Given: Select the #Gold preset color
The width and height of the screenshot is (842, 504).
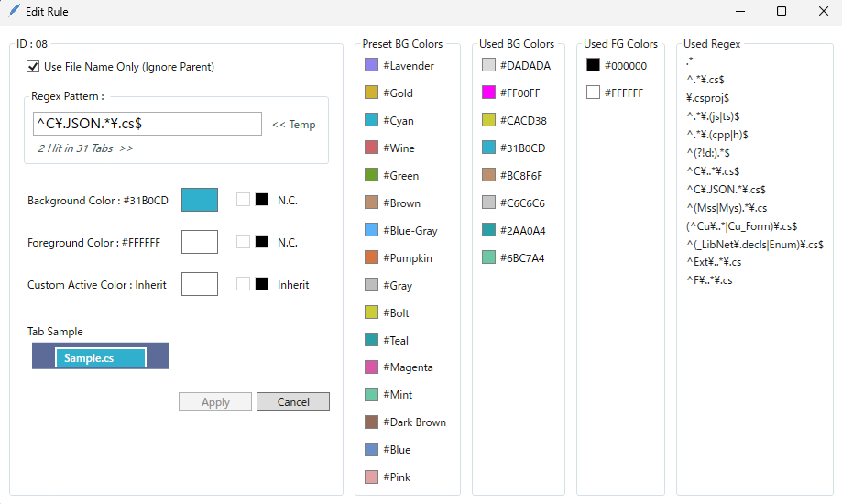Looking at the screenshot, I should click(388, 93).
